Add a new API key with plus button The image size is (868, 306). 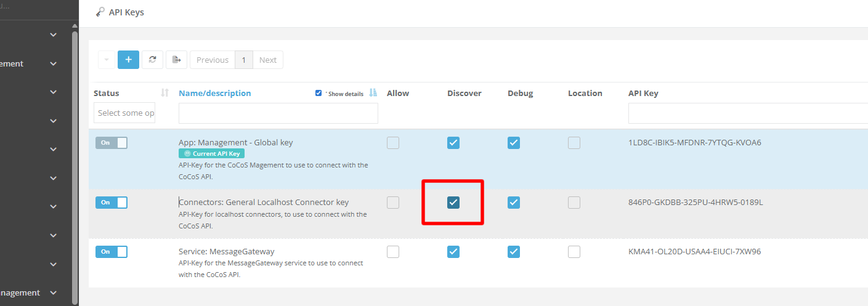[128, 60]
